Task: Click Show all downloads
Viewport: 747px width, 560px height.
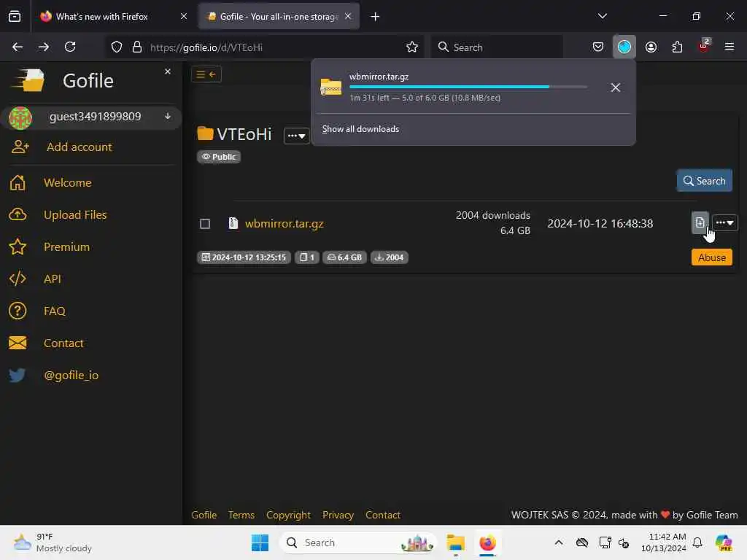Action: click(360, 129)
